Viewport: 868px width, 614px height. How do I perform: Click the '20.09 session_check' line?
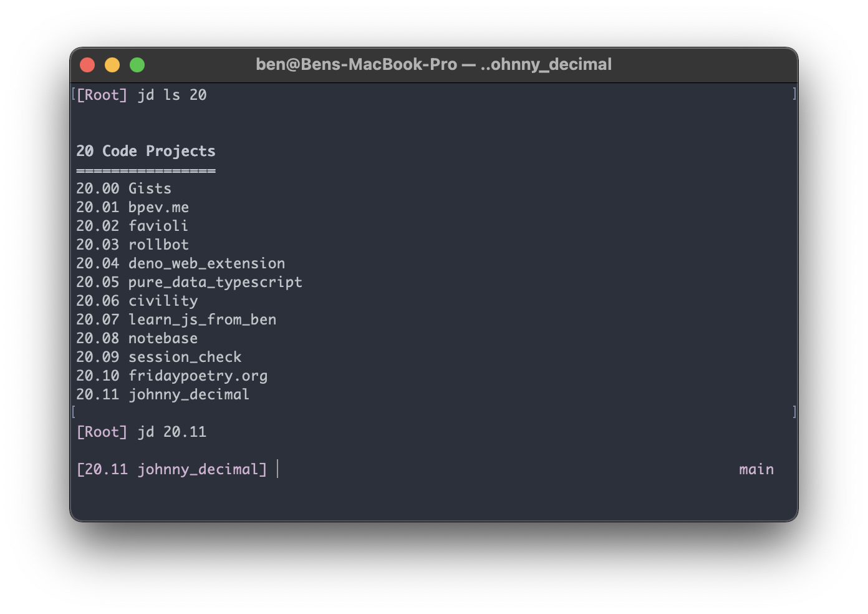click(x=158, y=357)
